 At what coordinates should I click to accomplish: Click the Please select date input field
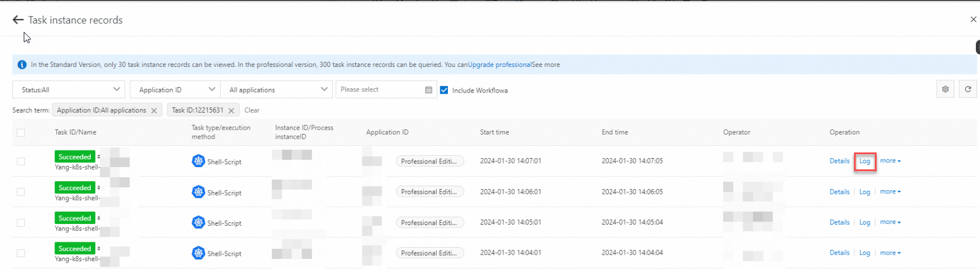point(381,89)
